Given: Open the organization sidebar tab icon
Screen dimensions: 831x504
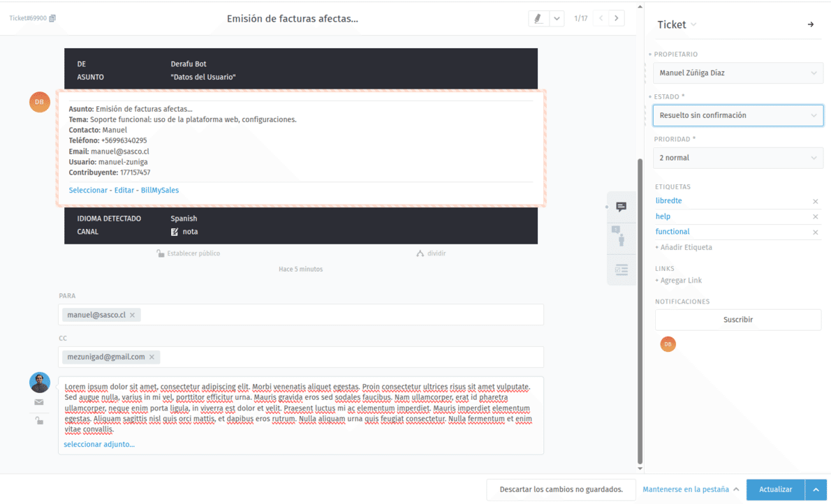Looking at the screenshot, I should coord(621,269).
